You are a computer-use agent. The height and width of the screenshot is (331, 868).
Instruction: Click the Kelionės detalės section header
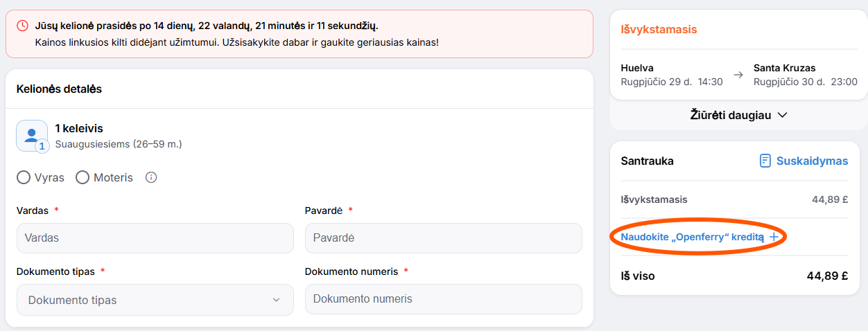click(59, 89)
